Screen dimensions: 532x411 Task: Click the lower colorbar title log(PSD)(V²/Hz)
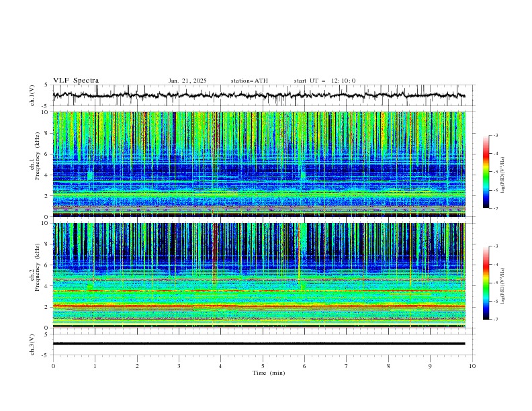(502, 285)
